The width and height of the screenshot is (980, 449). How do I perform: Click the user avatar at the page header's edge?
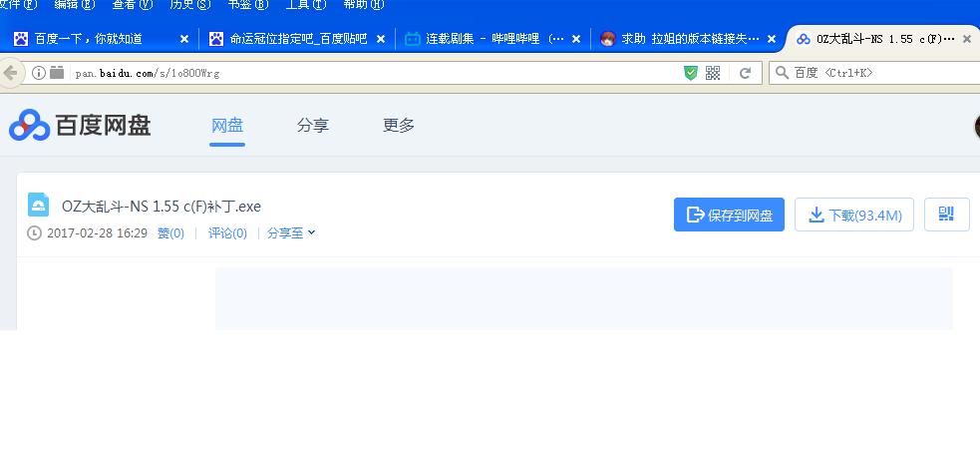pyautogui.click(x=977, y=127)
